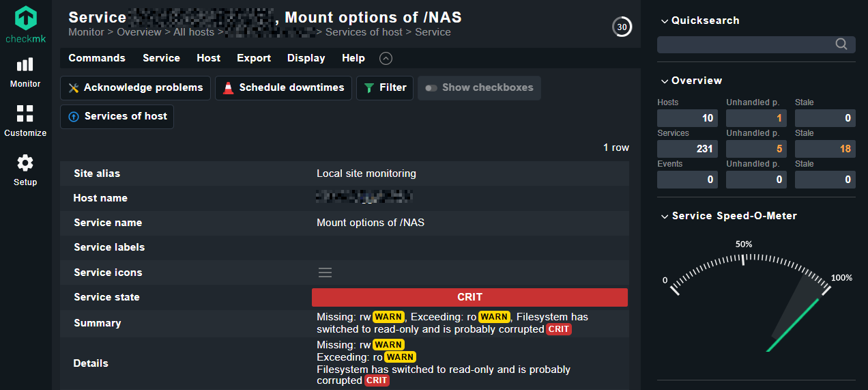Viewport: 868px width, 390px height.
Task: Open the Customize grid icon
Action: click(x=25, y=114)
